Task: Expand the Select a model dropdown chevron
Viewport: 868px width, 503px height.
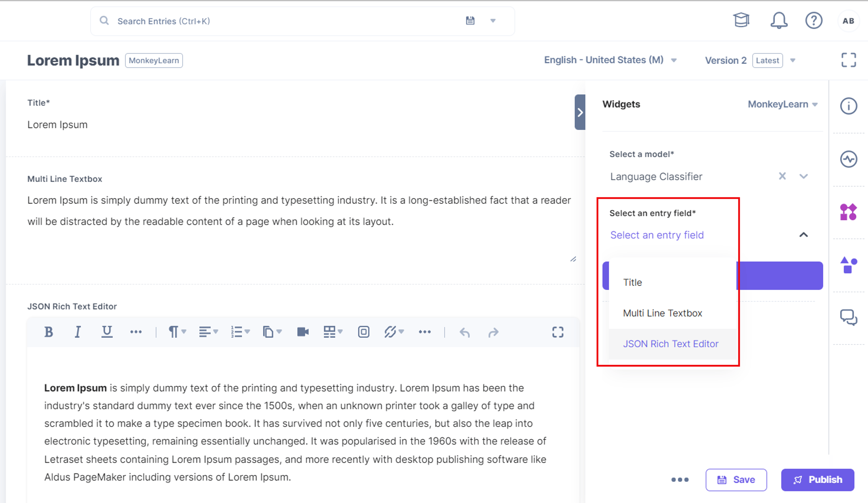Action: click(803, 176)
